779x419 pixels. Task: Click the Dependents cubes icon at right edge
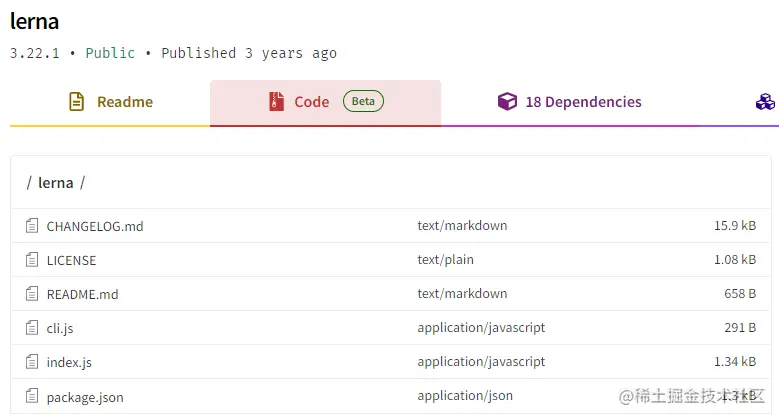pos(766,102)
